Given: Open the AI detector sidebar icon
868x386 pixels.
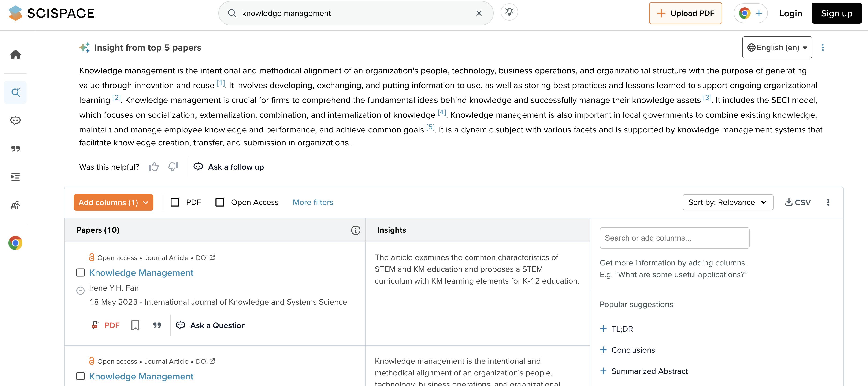Looking at the screenshot, I should coord(15,205).
